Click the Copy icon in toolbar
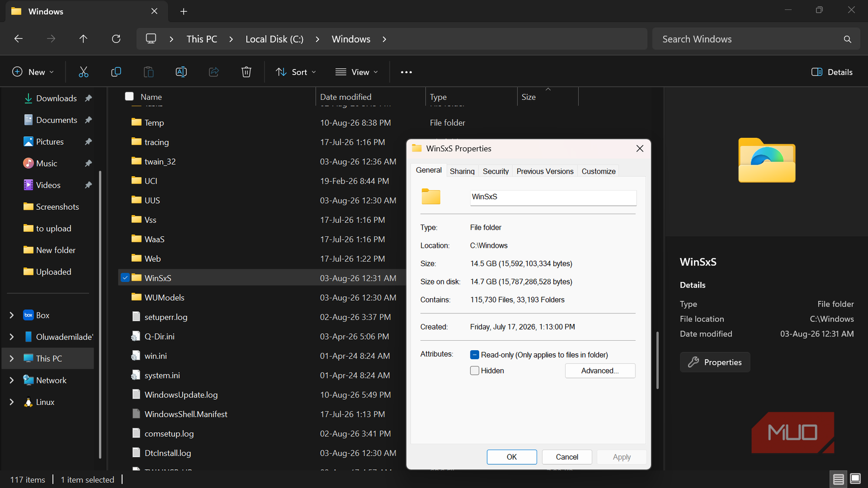The width and height of the screenshot is (868, 488). tap(116, 72)
